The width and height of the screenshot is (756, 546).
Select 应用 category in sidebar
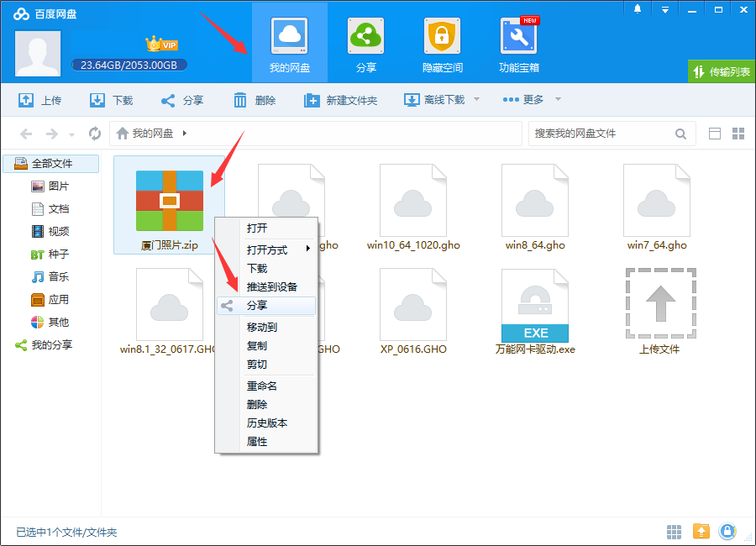[50, 300]
